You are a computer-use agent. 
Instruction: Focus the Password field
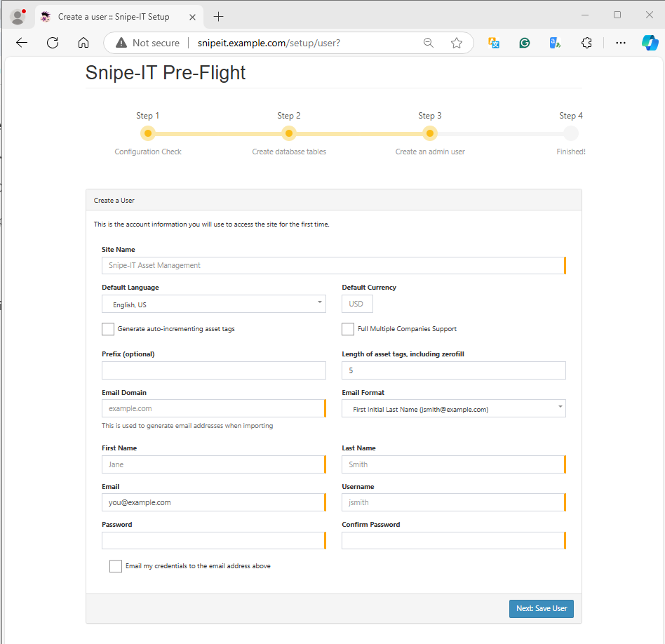[x=214, y=540]
